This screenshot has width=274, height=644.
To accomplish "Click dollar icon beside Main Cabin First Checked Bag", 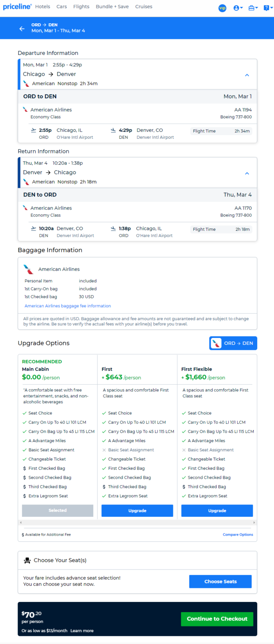I will tap(25, 468).
